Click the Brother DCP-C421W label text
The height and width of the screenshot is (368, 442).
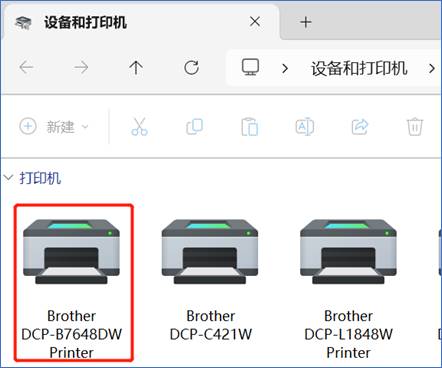tap(211, 325)
